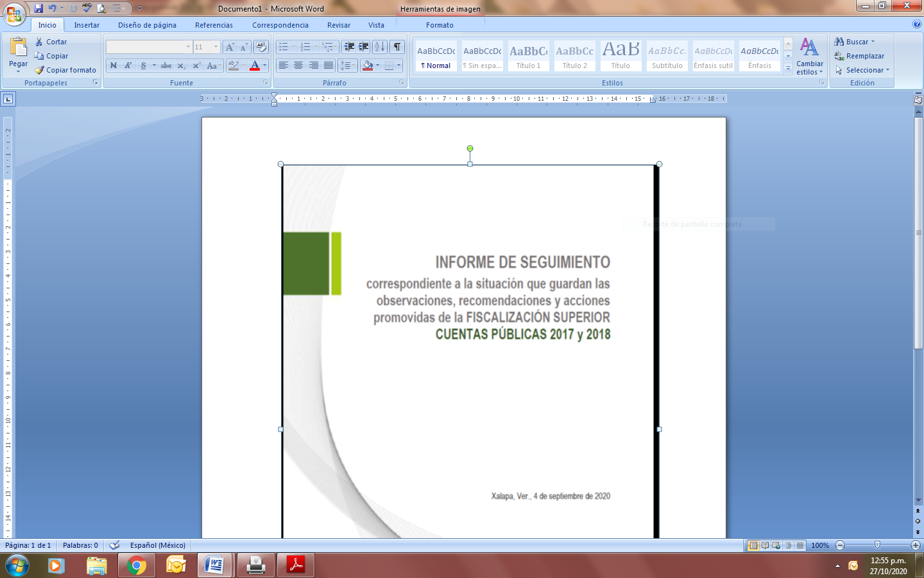Viewport: 924px width, 578px height.
Task: Open the font size dropdown
Action: click(216, 47)
